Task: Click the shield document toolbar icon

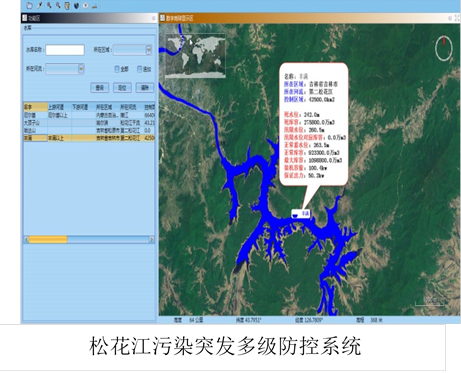Action: (67, 6)
